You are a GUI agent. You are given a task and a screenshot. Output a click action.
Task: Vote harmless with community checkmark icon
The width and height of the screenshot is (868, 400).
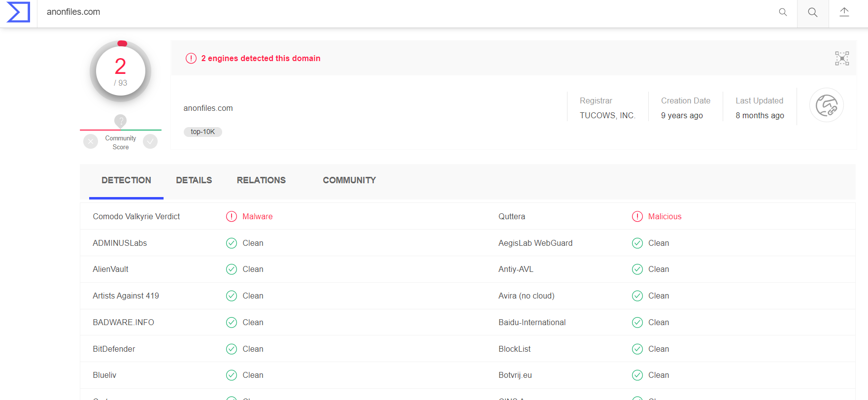(150, 142)
